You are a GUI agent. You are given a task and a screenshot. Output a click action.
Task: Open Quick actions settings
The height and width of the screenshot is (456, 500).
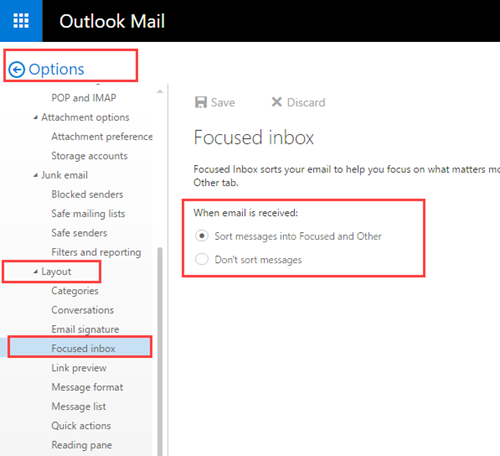point(81,426)
